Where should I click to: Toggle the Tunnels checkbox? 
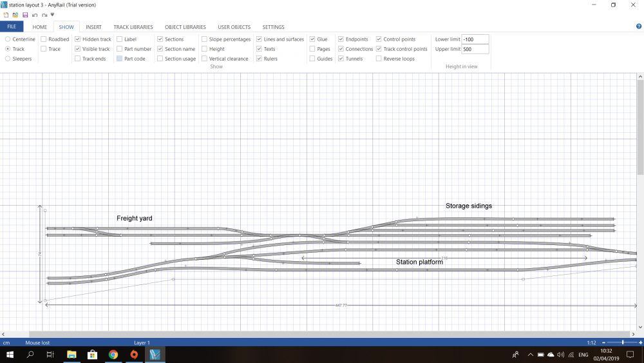coord(341,59)
